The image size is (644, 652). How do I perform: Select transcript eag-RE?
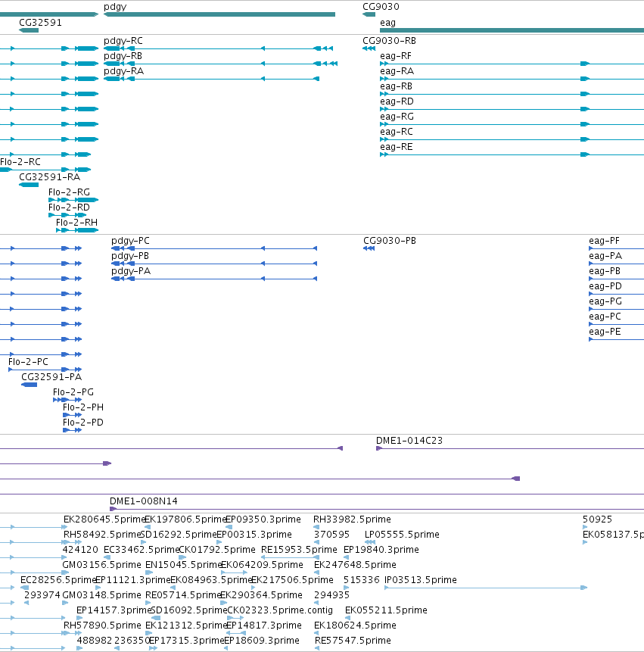[x=512, y=154]
